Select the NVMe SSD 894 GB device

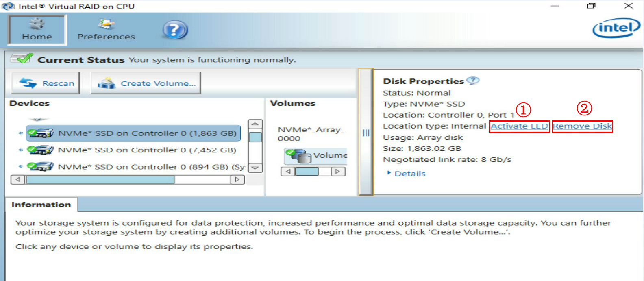[136, 167]
